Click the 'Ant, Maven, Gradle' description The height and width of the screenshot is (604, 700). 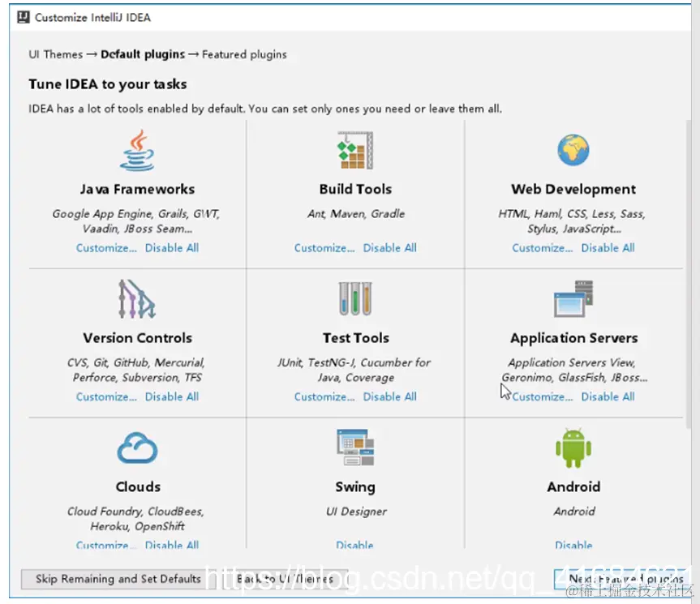point(356,214)
